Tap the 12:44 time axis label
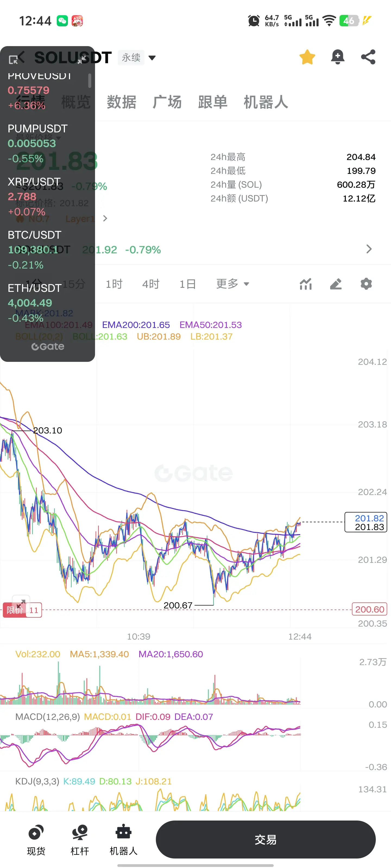 299,637
